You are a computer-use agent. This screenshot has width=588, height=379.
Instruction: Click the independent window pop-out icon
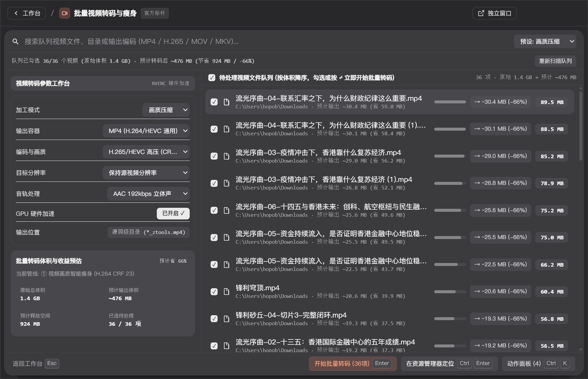tap(481, 13)
